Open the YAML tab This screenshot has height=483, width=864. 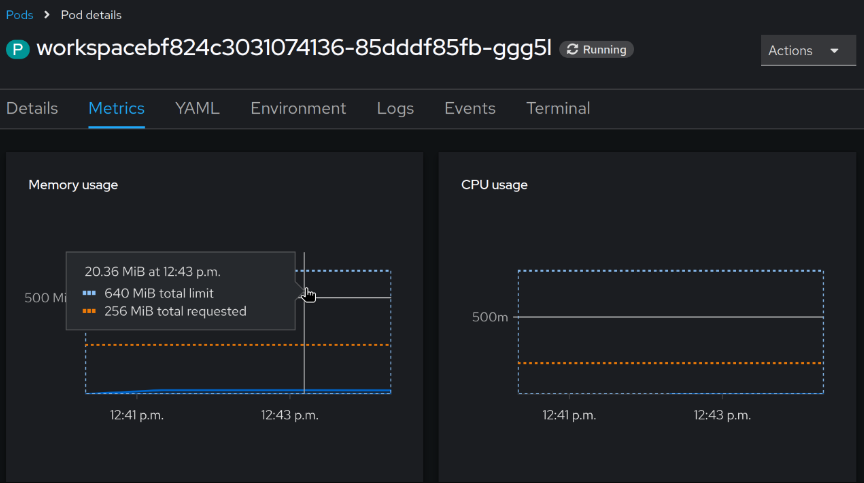pos(197,108)
